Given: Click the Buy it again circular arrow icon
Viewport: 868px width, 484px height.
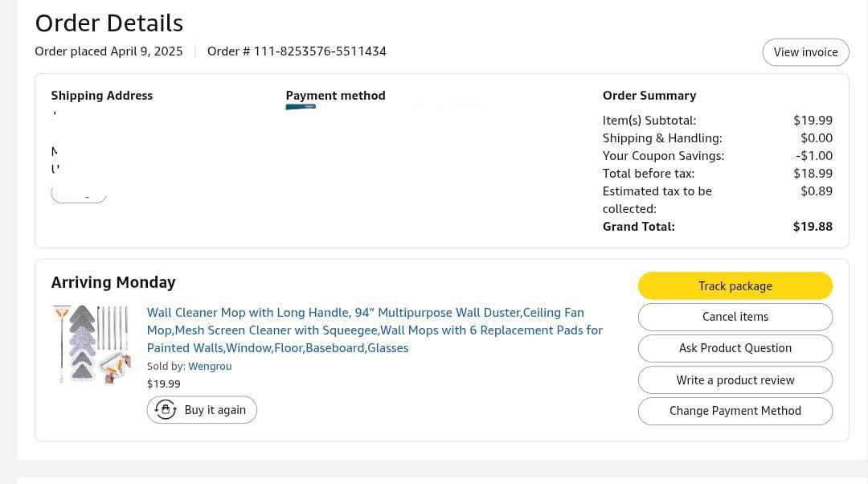Looking at the screenshot, I should coord(166,410).
